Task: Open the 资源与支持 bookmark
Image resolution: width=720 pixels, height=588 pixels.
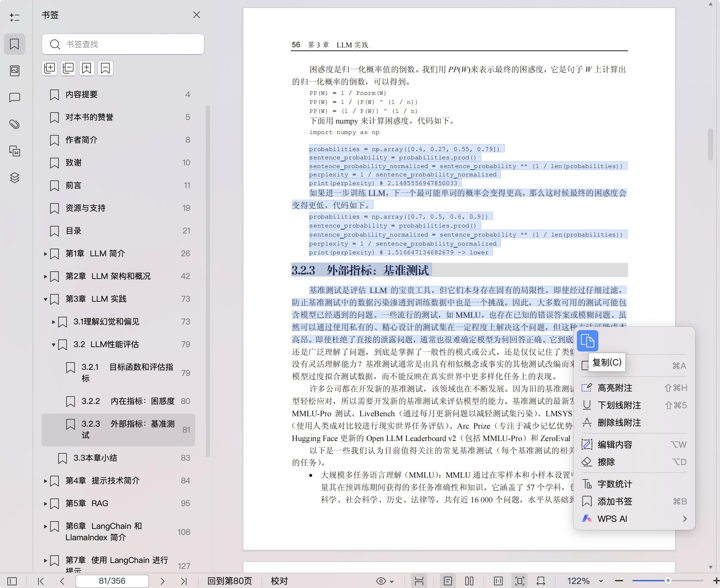Action: (118, 208)
